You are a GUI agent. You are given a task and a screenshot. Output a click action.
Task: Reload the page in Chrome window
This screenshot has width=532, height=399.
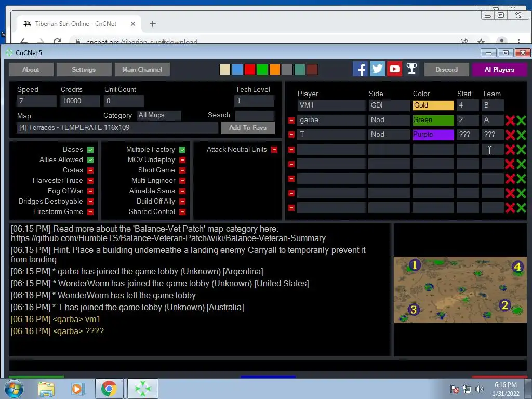(x=57, y=42)
